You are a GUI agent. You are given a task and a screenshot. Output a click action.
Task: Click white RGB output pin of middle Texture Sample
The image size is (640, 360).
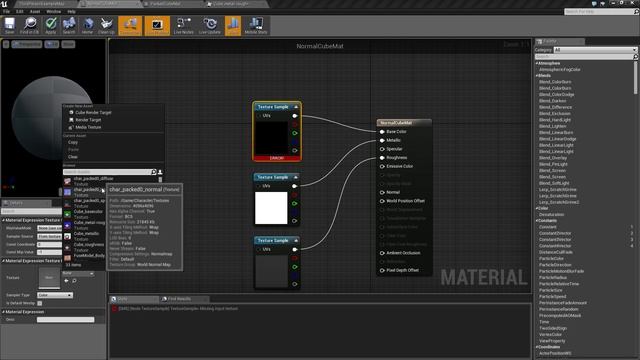pyautogui.click(x=294, y=186)
